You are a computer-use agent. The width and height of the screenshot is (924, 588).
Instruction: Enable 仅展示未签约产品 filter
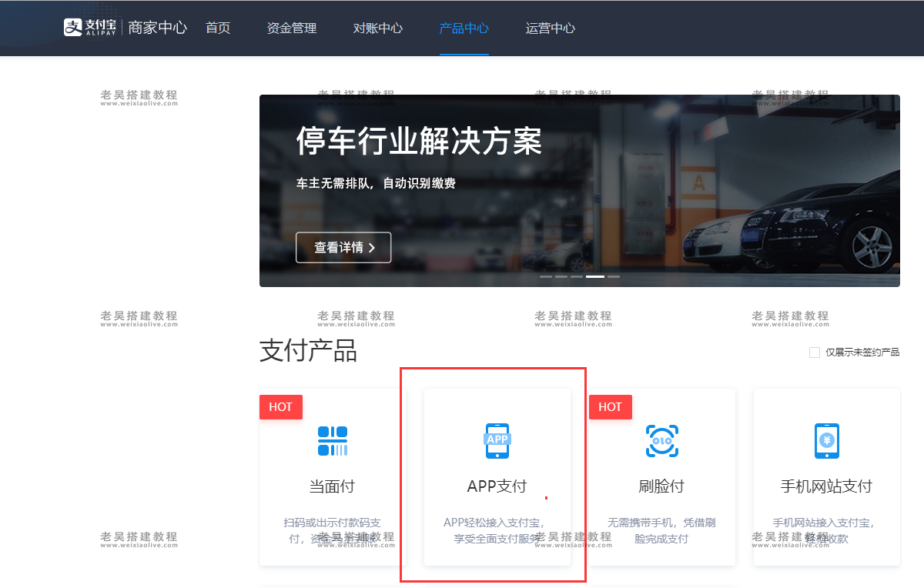pyautogui.click(x=814, y=352)
